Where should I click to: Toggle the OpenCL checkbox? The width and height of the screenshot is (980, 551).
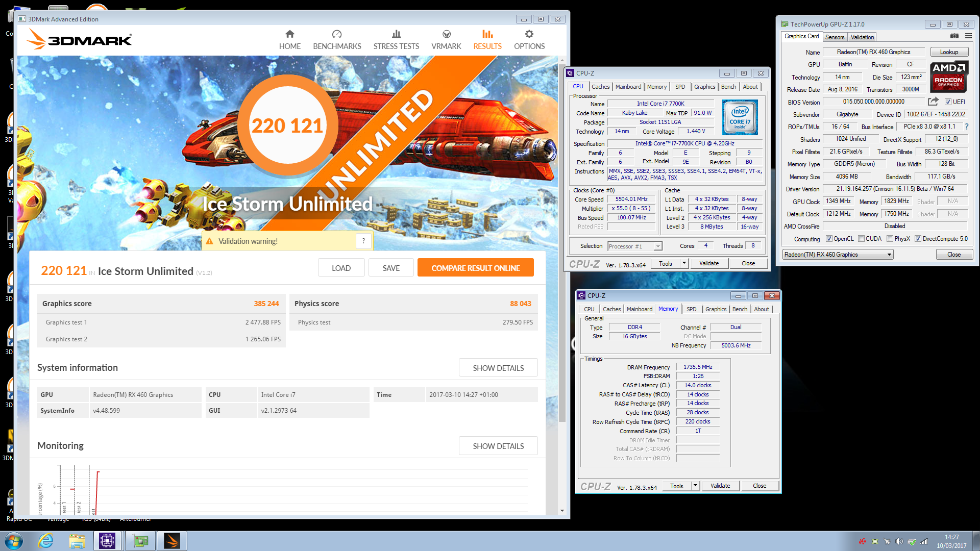click(x=829, y=239)
